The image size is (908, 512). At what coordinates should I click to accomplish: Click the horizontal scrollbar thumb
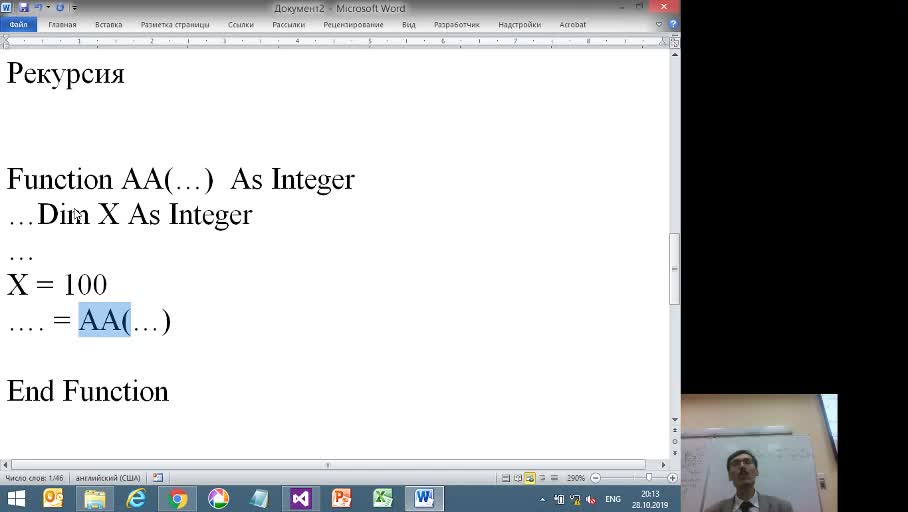click(328, 465)
